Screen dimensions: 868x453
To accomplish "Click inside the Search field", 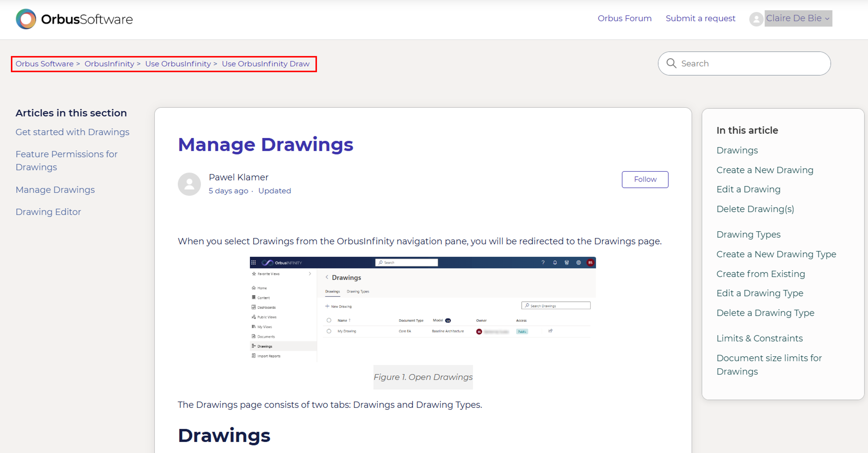I will (x=743, y=63).
